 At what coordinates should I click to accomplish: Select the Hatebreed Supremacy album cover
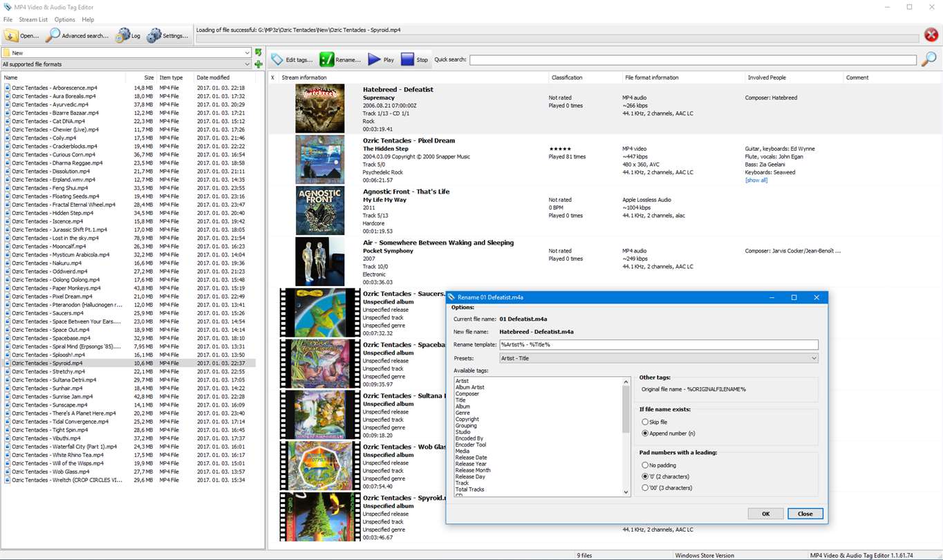pyautogui.click(x=319, y=109)
